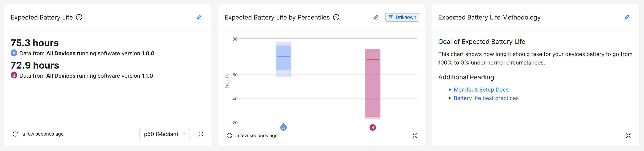Click the A marker on chart axis
Viewport: 644px width, 151px height.
coord(283,127)
